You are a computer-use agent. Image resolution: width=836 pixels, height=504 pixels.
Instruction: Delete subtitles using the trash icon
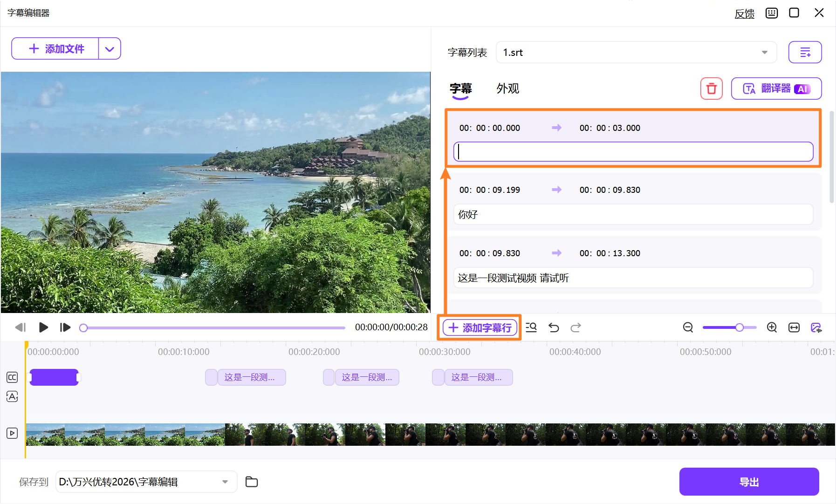(712, 89)
